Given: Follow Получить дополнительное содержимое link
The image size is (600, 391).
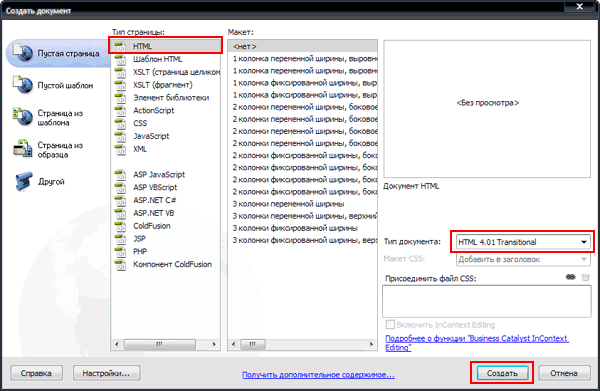Looking at the screenshot, I should tap(318, 375).
